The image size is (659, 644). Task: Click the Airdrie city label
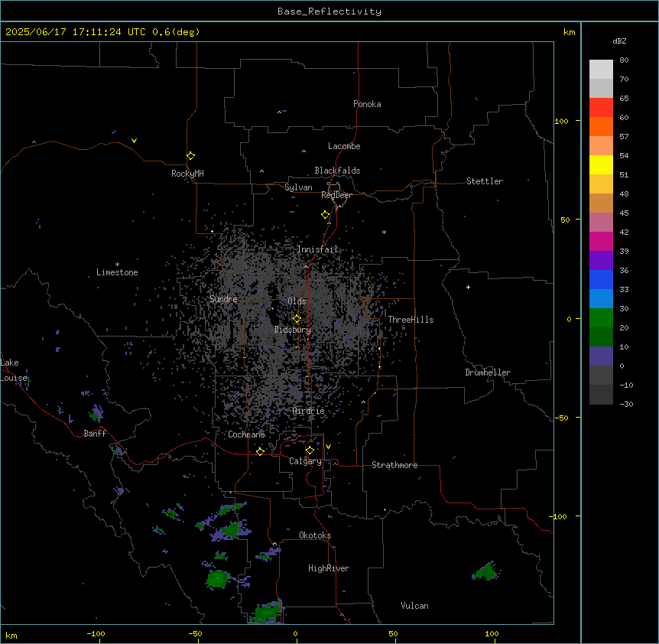tap(309, 411)
